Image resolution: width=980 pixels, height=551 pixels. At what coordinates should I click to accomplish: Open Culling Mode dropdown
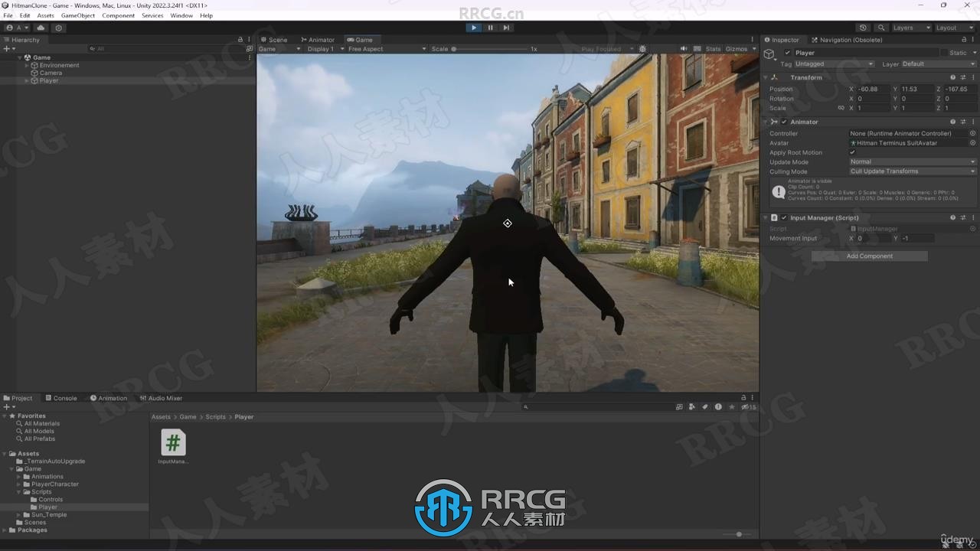913,171
